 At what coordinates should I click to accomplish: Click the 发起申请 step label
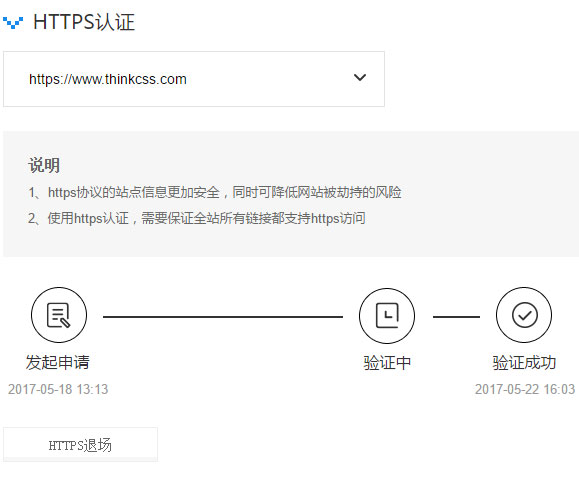[x=58, y=362]
